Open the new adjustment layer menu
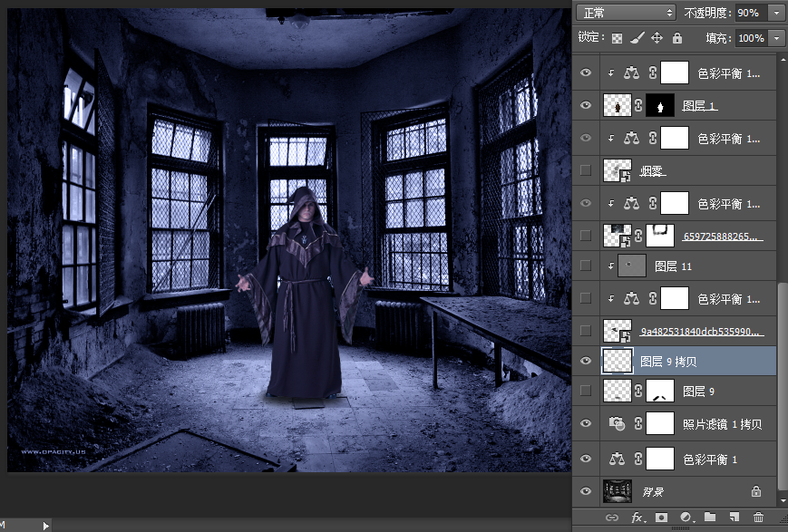The width and height of the screenshot is (788, 532). click(x=686, y=517)
